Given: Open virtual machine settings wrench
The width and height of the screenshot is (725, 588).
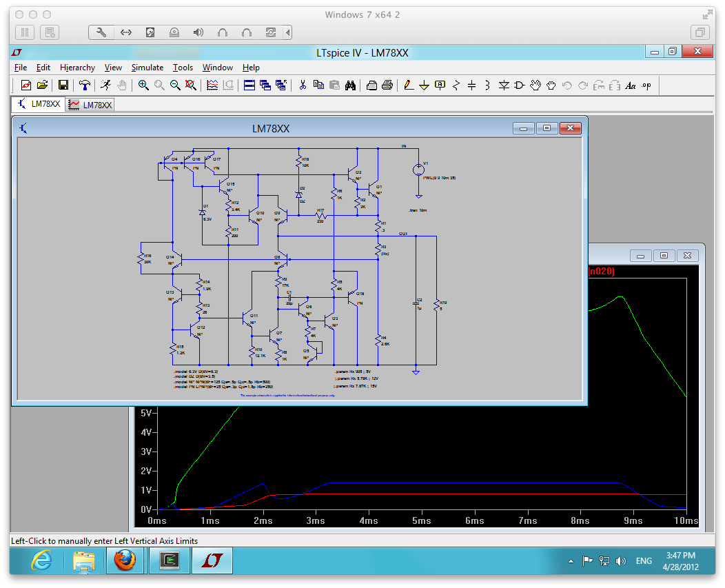Looking at the screenshot, I should pyautogui.click(x=101, y=32).
